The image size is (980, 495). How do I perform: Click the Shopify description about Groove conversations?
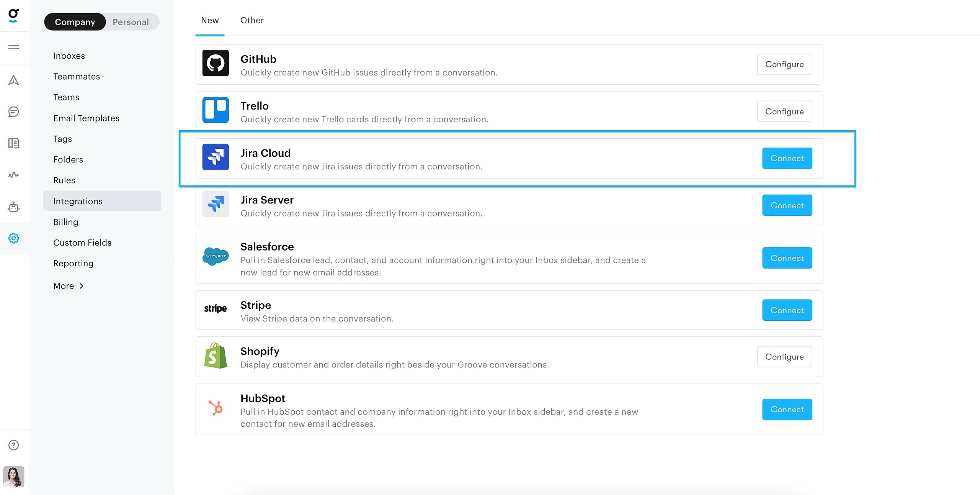tap(395, 364)
